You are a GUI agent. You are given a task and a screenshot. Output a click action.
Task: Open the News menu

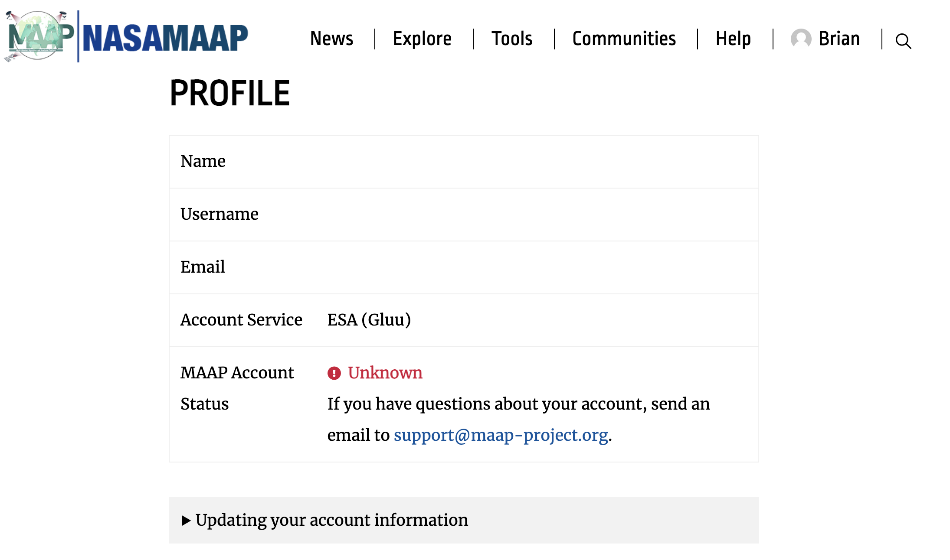(331, 39)
